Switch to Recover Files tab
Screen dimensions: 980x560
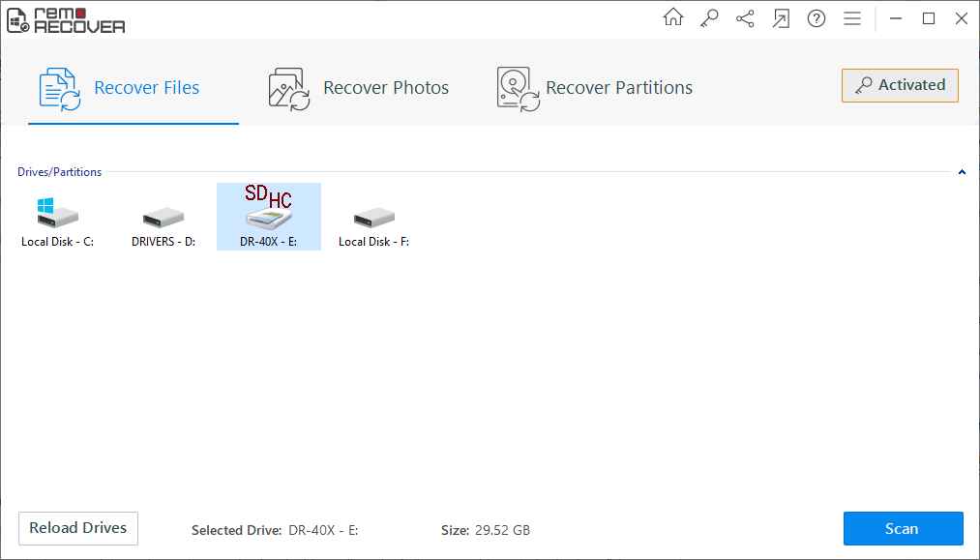(134, 88)
